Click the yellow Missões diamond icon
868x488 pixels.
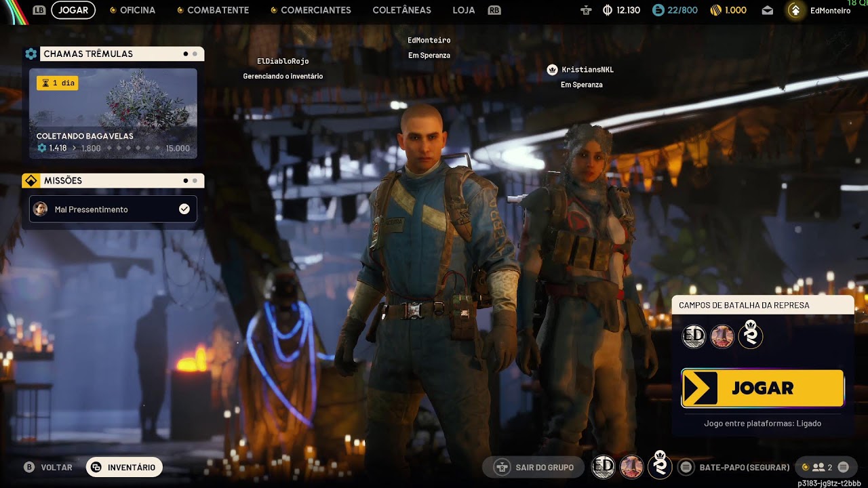point(30,180)
